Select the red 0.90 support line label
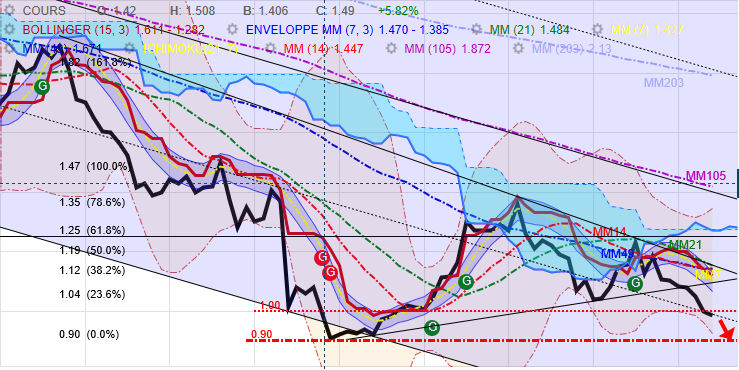The image size is (739, 370). pos(262,334)
